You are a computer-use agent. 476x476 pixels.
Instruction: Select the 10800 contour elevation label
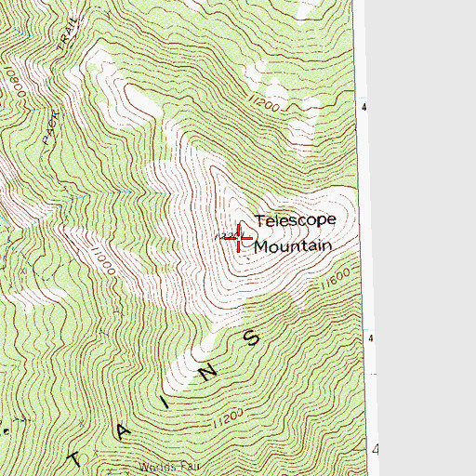click(16, 81)
